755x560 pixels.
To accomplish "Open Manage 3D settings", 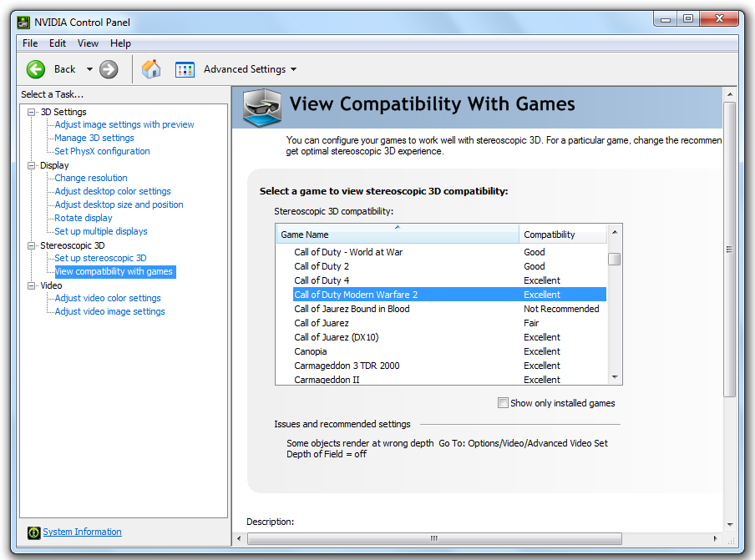I will 94,138.
